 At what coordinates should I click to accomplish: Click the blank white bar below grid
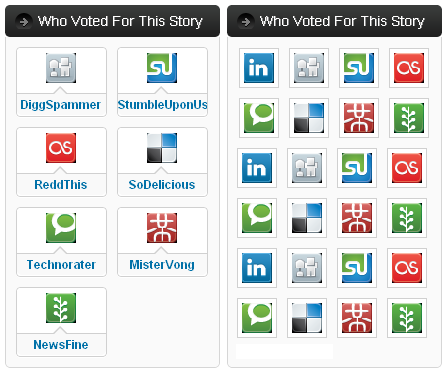[284, 352]
